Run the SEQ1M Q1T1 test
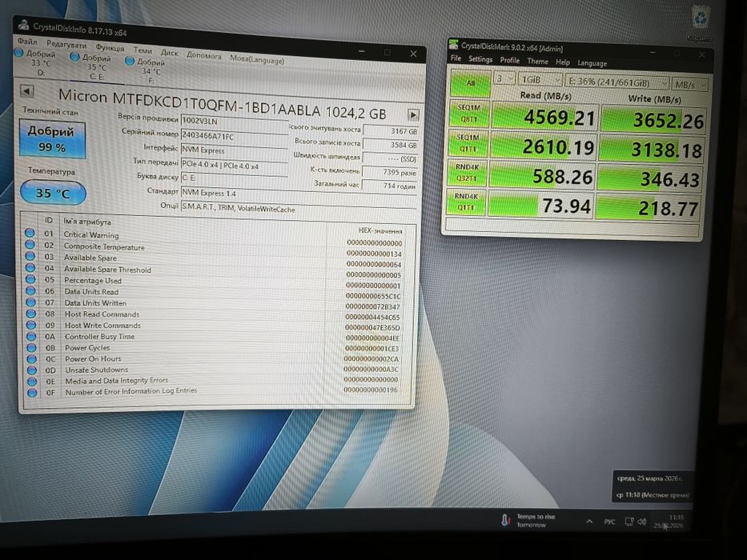 (x=468, y=143)
